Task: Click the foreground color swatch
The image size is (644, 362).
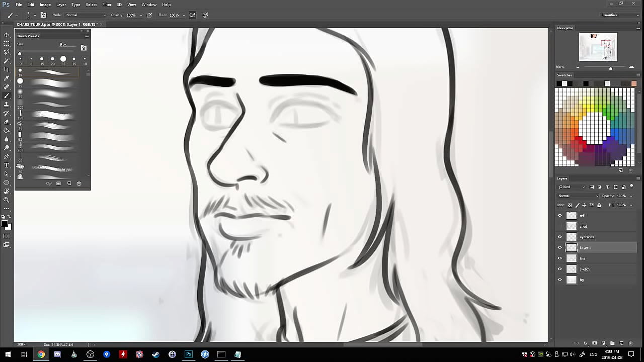Action: pyautogui.click(x=5, y=224)
